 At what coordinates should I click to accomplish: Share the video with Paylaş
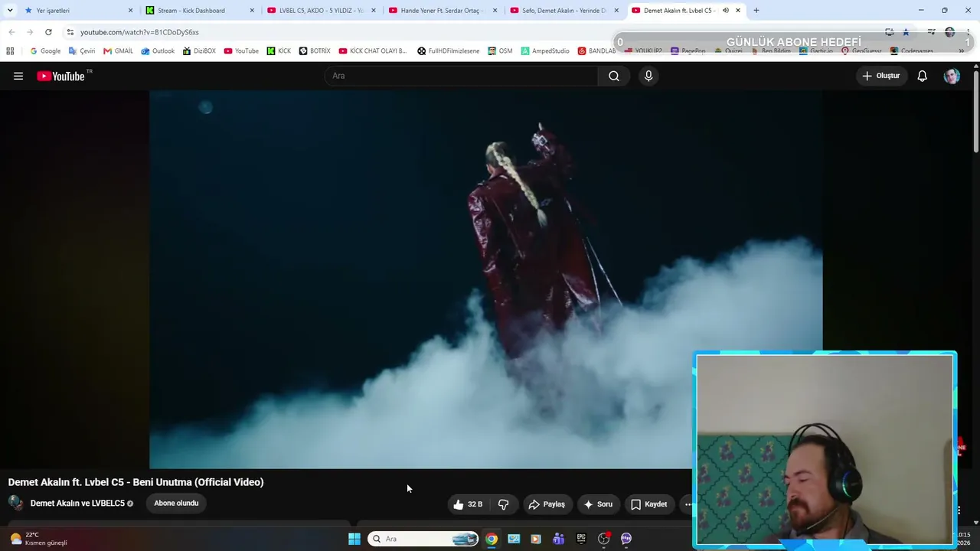coord(547,504)
